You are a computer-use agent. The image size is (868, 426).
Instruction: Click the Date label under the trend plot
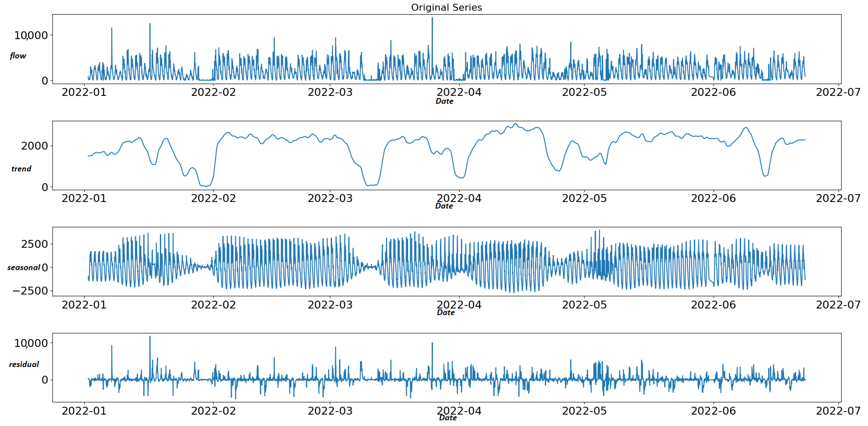click(444, 206)
